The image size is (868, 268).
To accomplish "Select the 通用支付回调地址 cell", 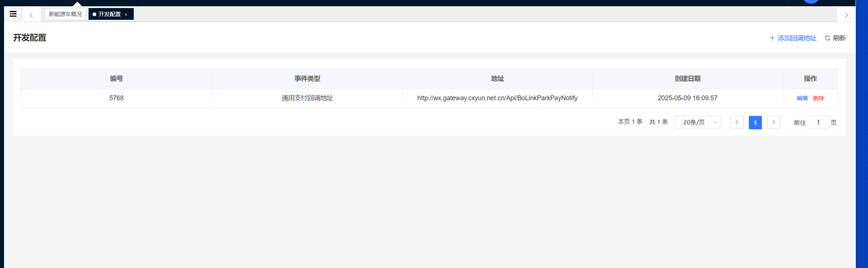I will 307,98.
